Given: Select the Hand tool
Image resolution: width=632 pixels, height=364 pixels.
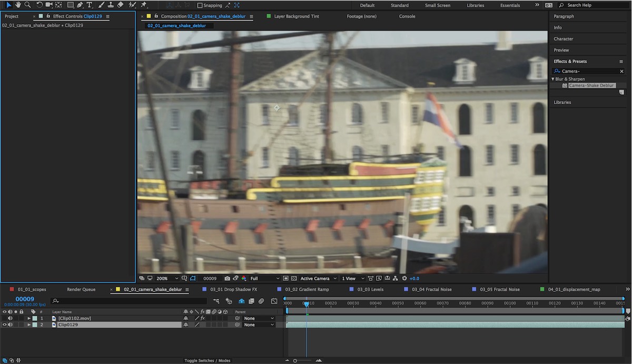Looking at the screenshot, I should pyautogui.click(x=18, y=5).
